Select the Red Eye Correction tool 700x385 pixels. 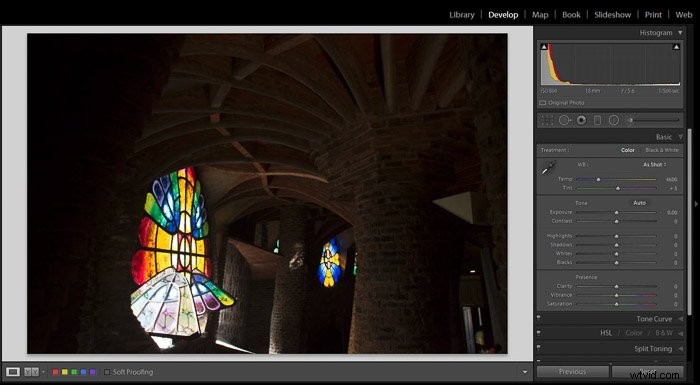click(581, 120)
